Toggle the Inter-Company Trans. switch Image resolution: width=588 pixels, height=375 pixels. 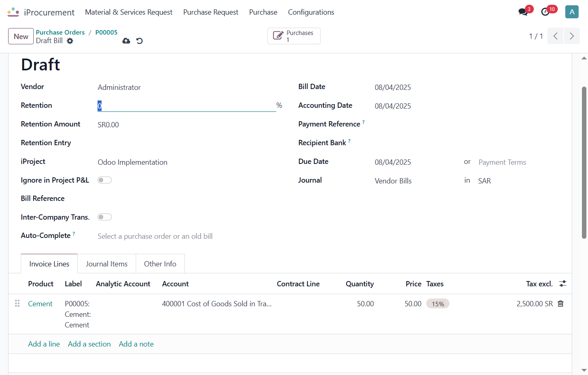pyautogui.click(x=104, y=217)
